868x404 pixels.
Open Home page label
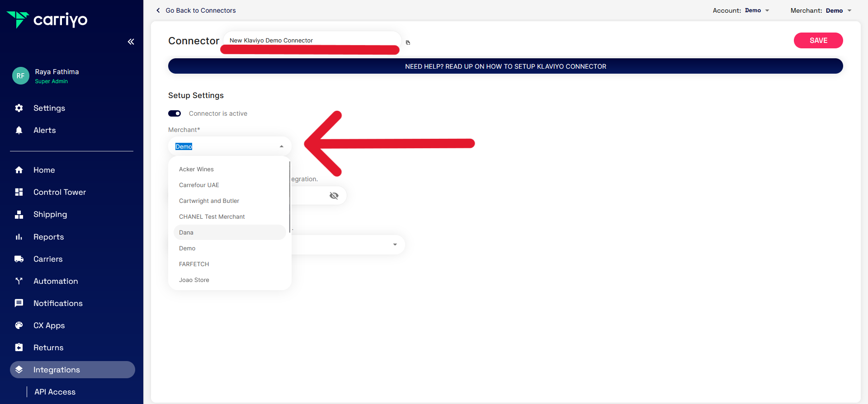[x=44, y=170]
